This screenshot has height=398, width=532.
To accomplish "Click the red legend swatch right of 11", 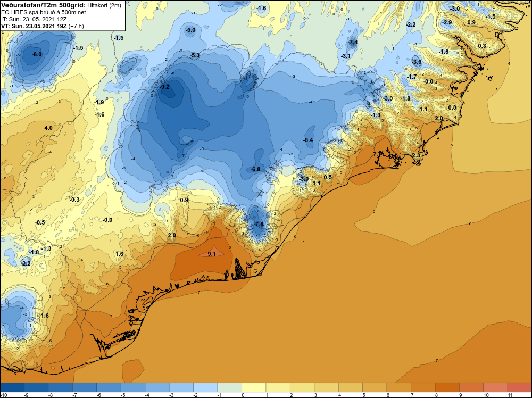I will coord(520,387).
